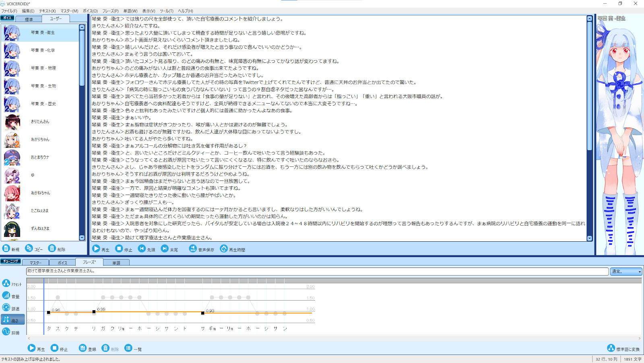644x363 pixels.
Task: Select the おとまちウナ voice preset
Action: (x=40, y=157)
